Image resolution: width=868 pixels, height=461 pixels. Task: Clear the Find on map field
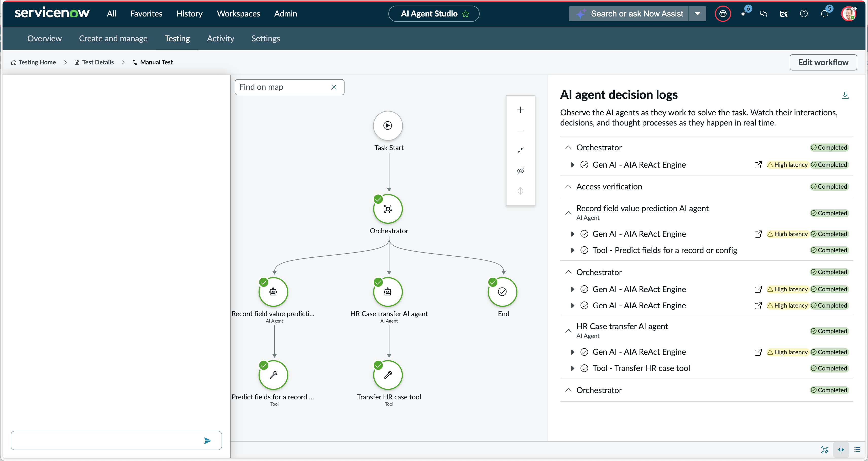click(x=334, y=87)
